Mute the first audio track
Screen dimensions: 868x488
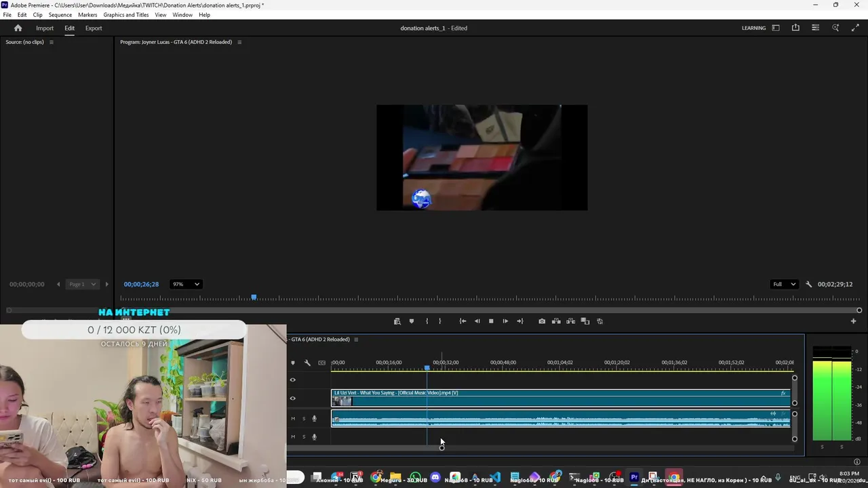[293, 419]
